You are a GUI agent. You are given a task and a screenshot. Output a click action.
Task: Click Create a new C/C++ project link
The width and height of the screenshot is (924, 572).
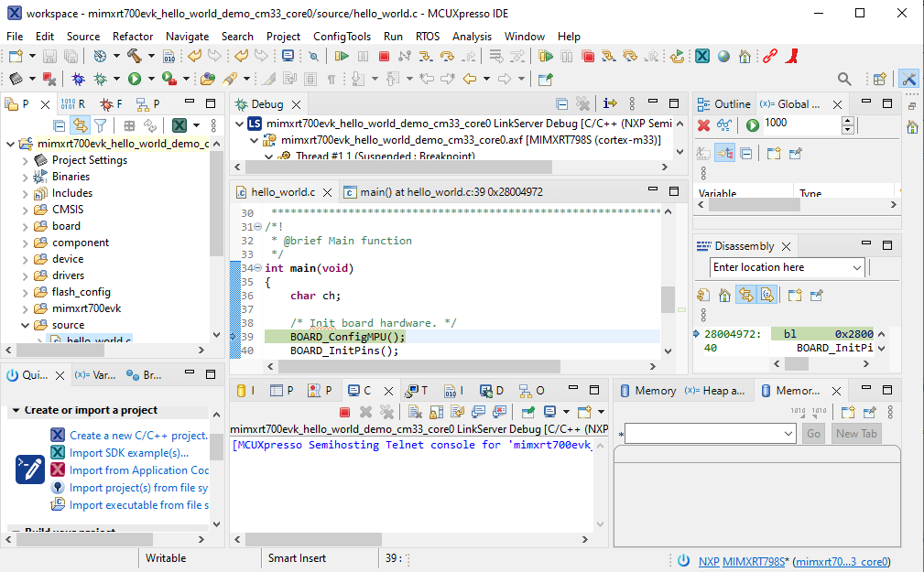tap(138, 436)
